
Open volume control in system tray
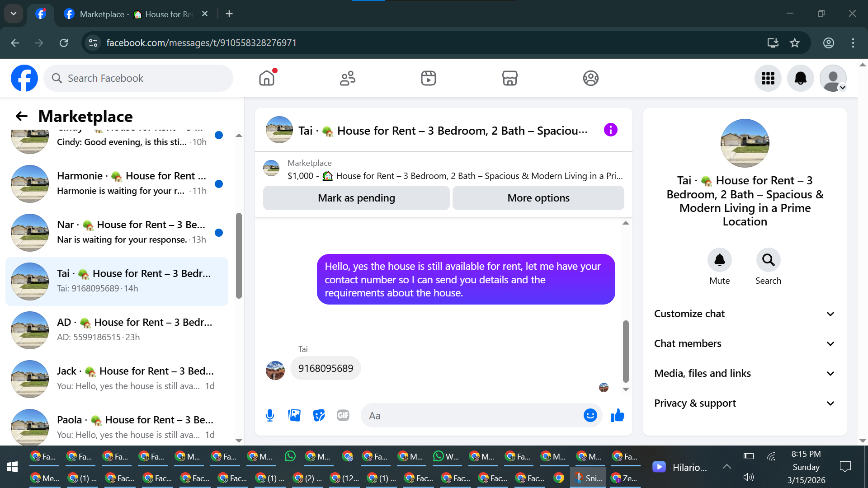(x=748, y=477)
